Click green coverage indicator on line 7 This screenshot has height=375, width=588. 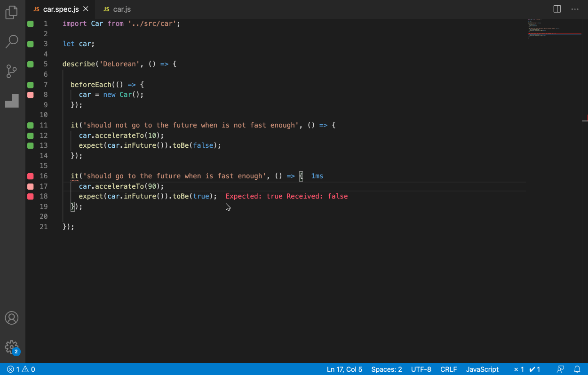31,85
